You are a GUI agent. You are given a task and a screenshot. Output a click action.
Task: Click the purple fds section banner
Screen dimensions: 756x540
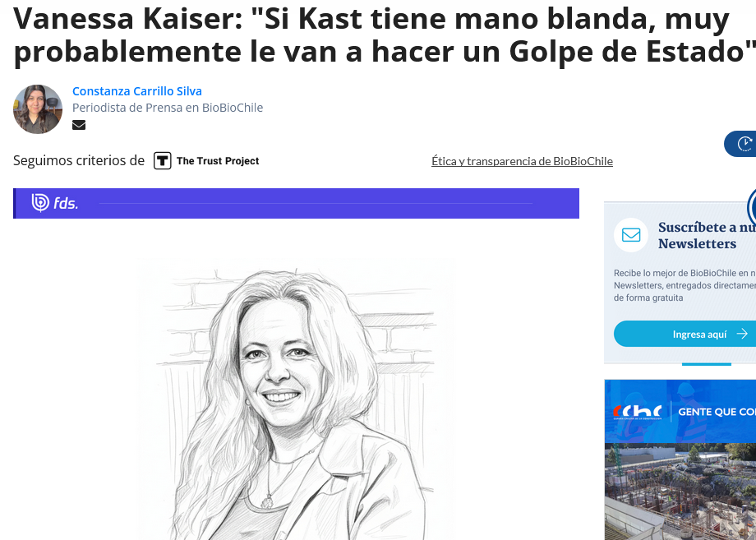296,204
